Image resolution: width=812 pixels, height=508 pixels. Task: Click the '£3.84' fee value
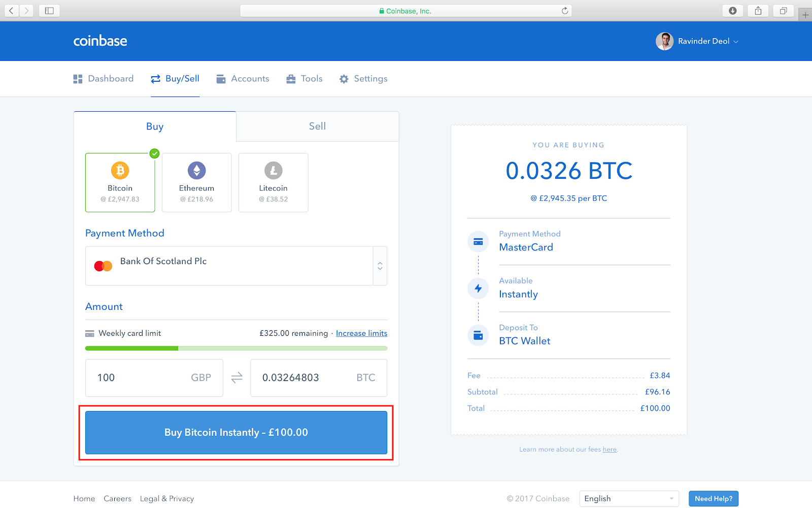(x=660, y=376)
